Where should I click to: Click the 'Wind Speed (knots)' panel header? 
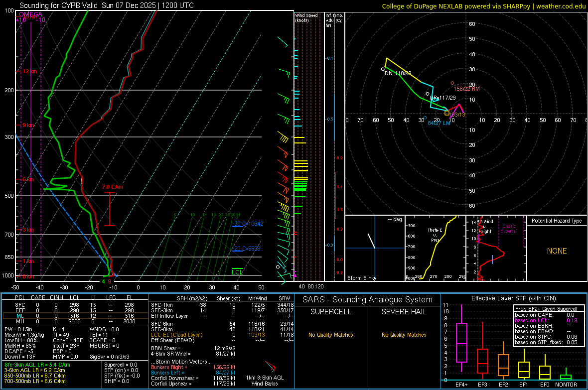tap(306, 18)
